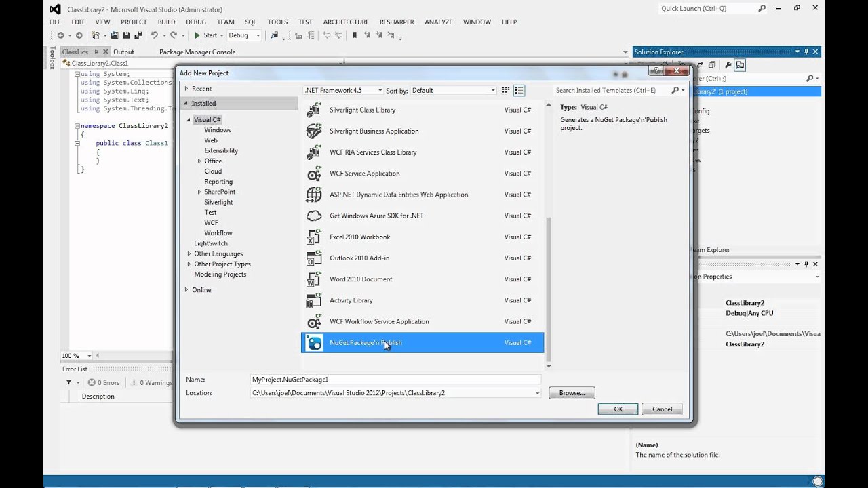
Task: Click the Navigate Forward toolbar icon
Action: [79, 35]
